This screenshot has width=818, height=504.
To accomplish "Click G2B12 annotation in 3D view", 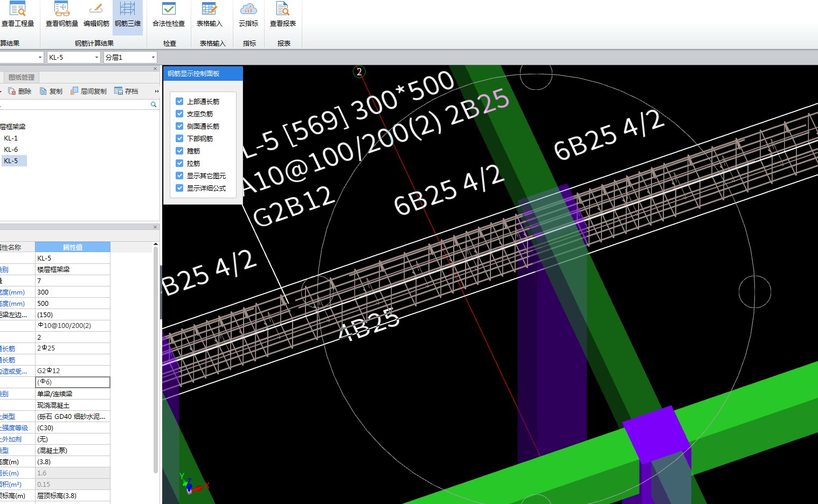I will tap(294, 207).
